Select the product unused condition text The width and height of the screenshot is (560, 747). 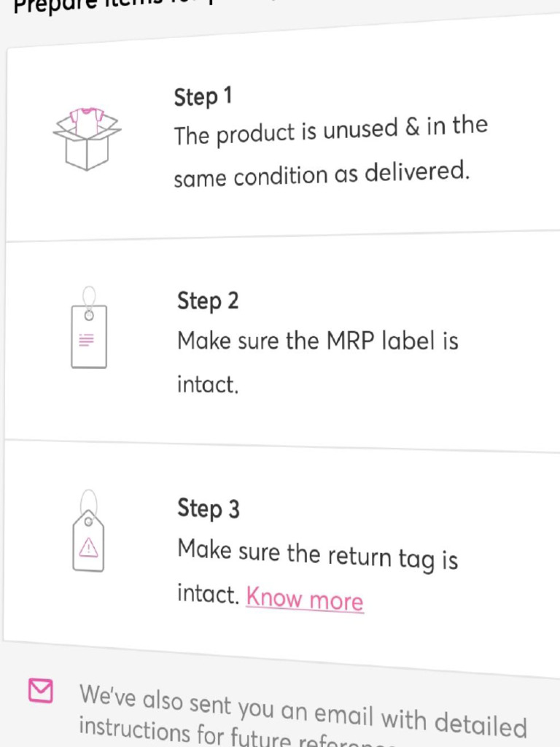coord(330,131)
